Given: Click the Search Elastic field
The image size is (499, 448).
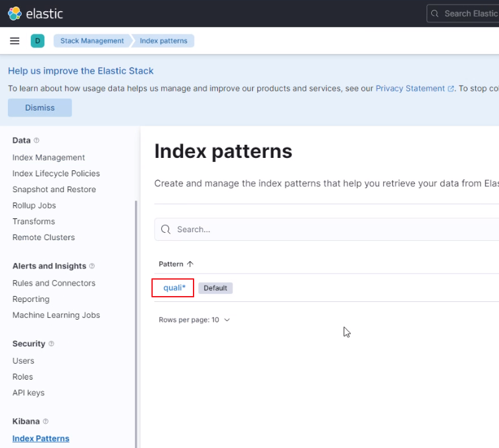Looking at the screenshot, I should pos(463,13).
